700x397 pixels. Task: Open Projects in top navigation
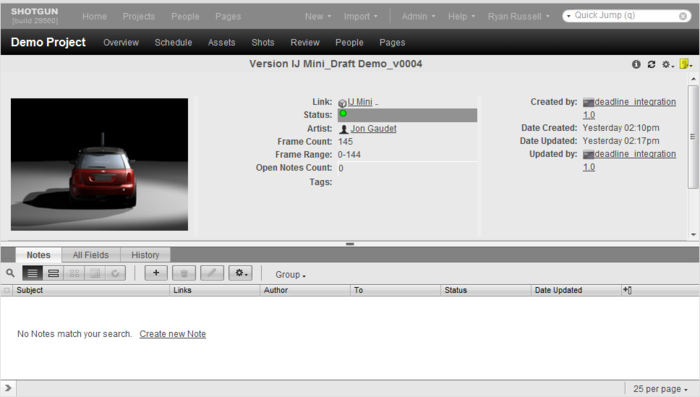139,17
